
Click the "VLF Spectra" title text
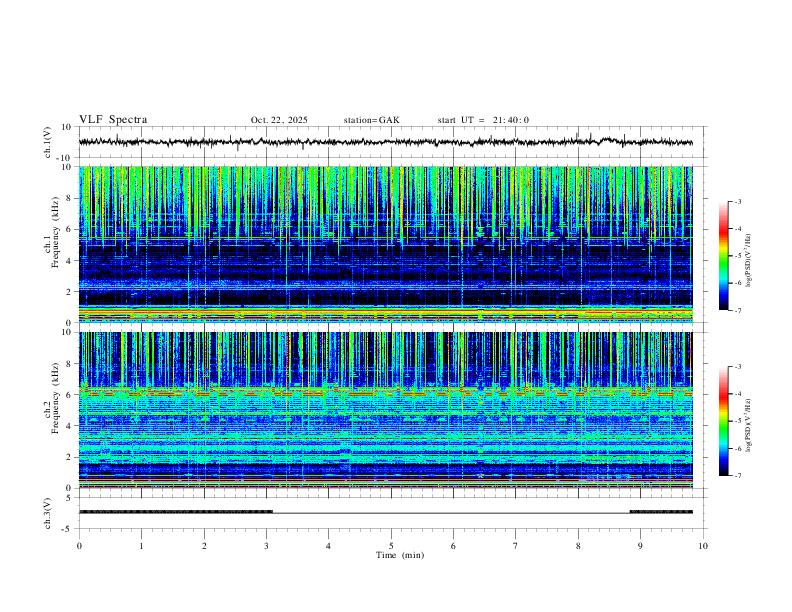coord(113,119)
